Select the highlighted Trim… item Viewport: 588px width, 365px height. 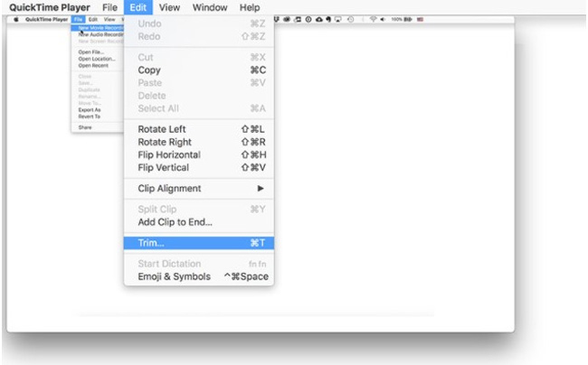coord(199,243)
